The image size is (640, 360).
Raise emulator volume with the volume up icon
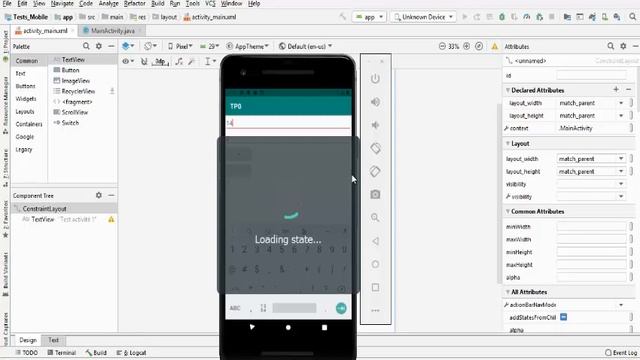point(376,102)
